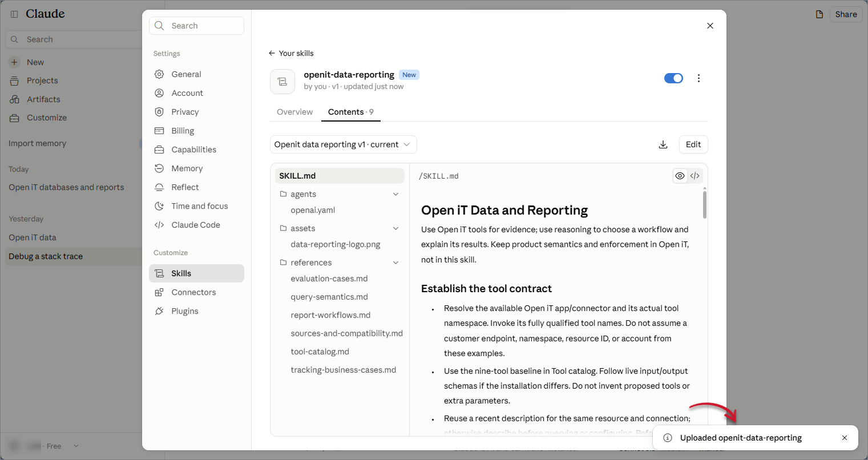
Task: Open data-reporting-logo.png file
Action: coord(336,244)
